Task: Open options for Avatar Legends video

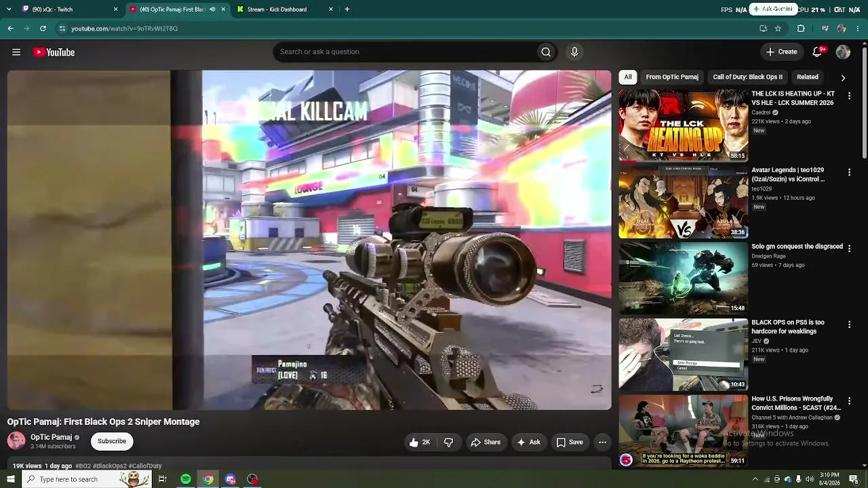Action: 849,173
